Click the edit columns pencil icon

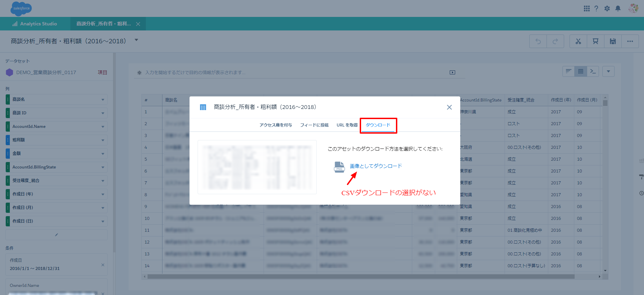[57, 235]
